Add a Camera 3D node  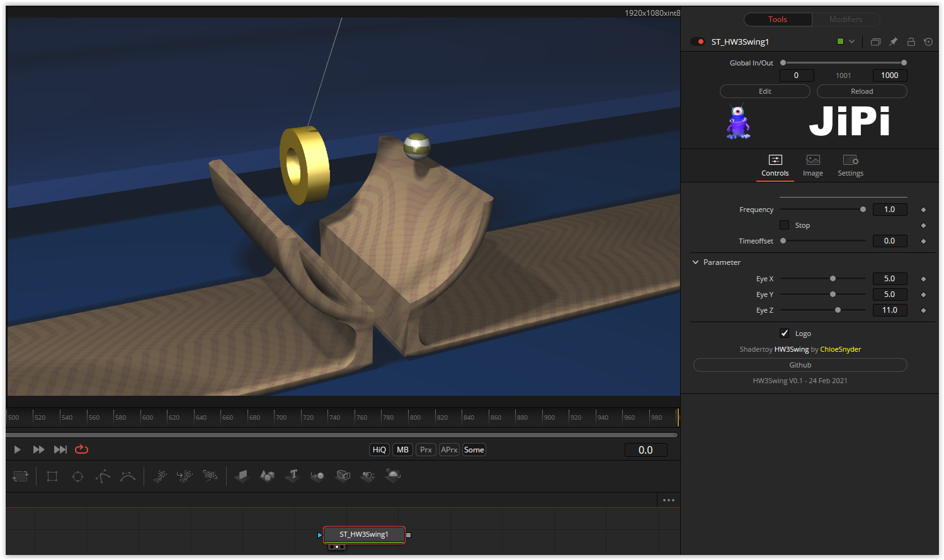pyautogui.click(x=343, y=476)
